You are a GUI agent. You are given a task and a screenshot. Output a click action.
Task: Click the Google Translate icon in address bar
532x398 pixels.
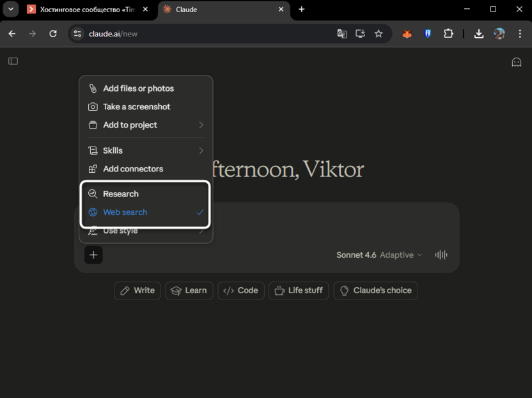(342, 34)
